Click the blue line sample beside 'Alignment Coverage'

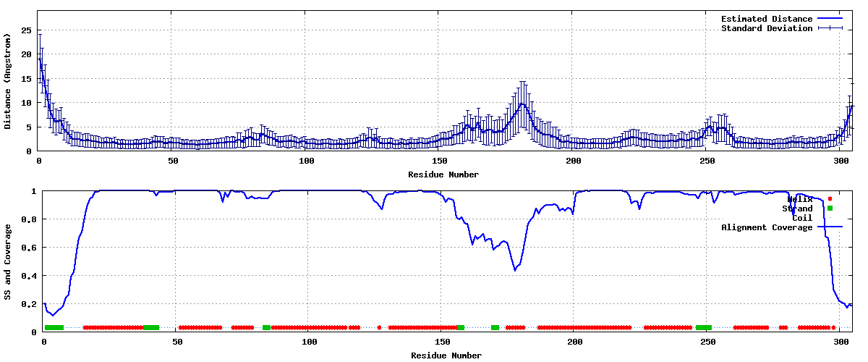pyautogui.click(x=831, y=227)
